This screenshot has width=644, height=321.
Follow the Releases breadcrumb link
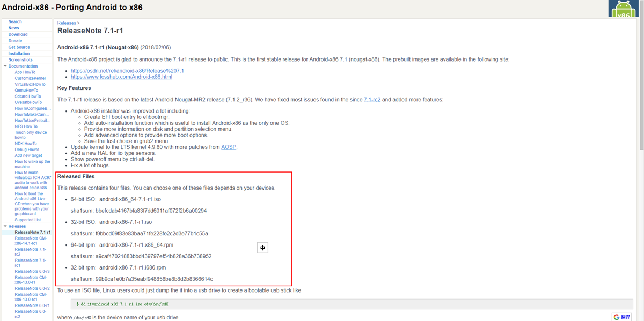tap(67, 23)
